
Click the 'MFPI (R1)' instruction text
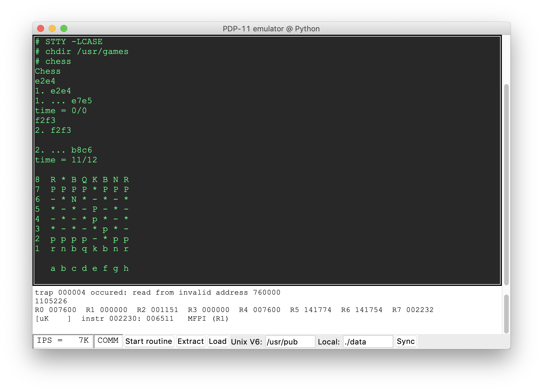pyautogui.click(x=208, y=318)
